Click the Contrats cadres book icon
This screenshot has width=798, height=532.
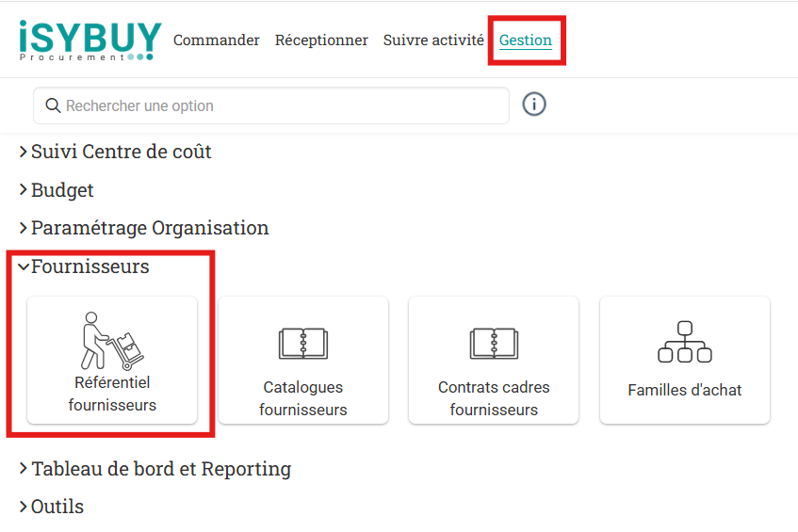click(x=494, y=344)
